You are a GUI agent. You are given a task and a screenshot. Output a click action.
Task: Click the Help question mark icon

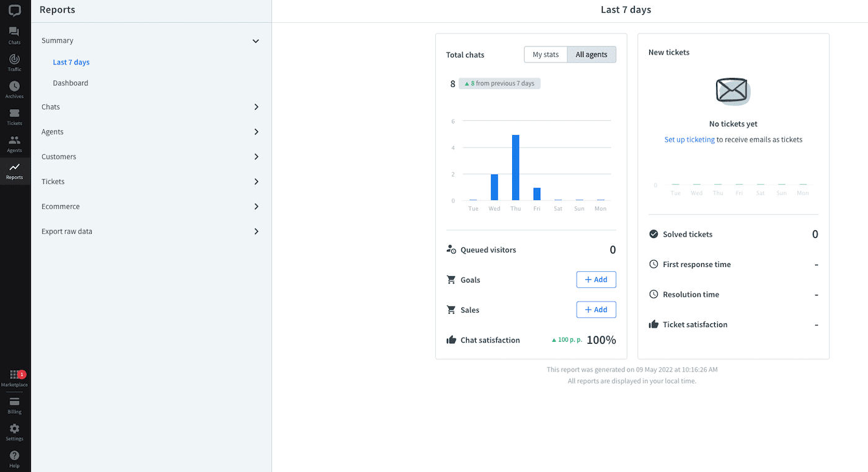click(x=14, y=459)
